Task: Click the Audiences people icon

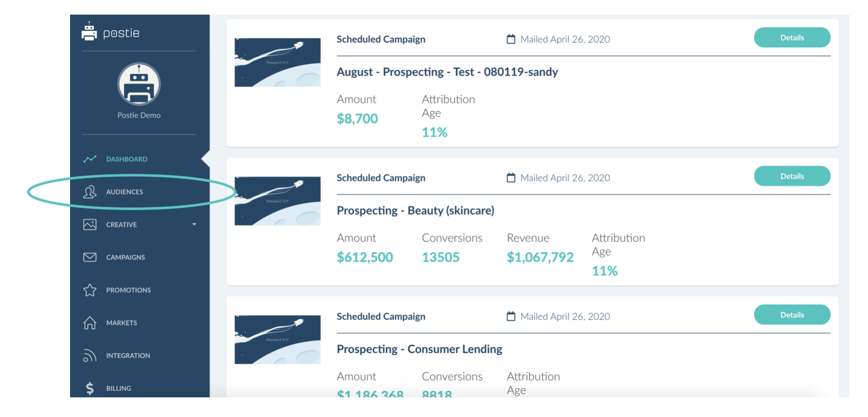Action: click(x=90, y=192)
